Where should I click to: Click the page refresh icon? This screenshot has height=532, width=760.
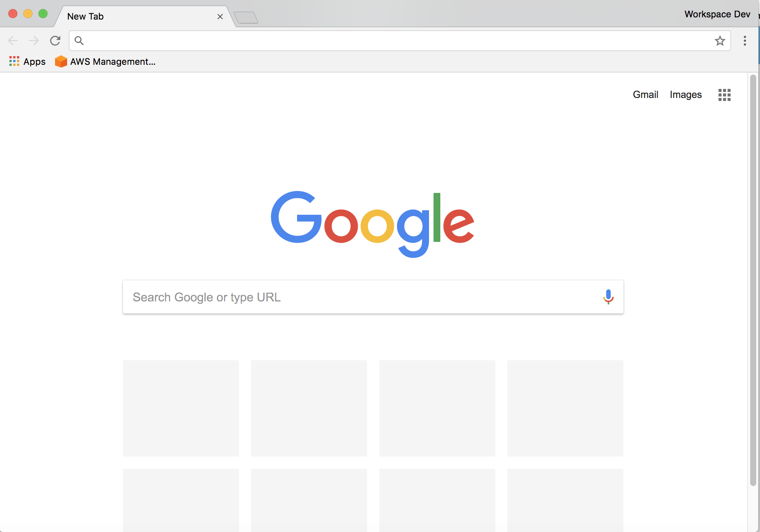pos(56,40)
